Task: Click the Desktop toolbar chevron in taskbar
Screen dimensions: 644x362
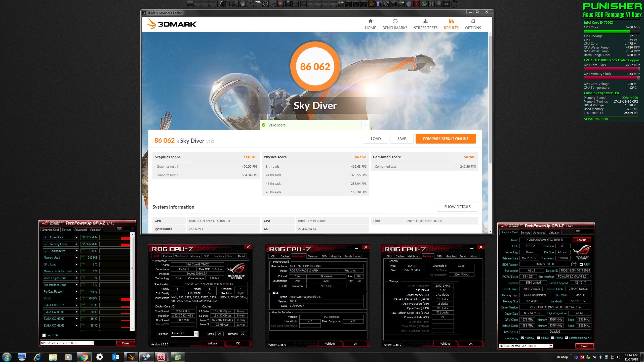Action: 570,355
